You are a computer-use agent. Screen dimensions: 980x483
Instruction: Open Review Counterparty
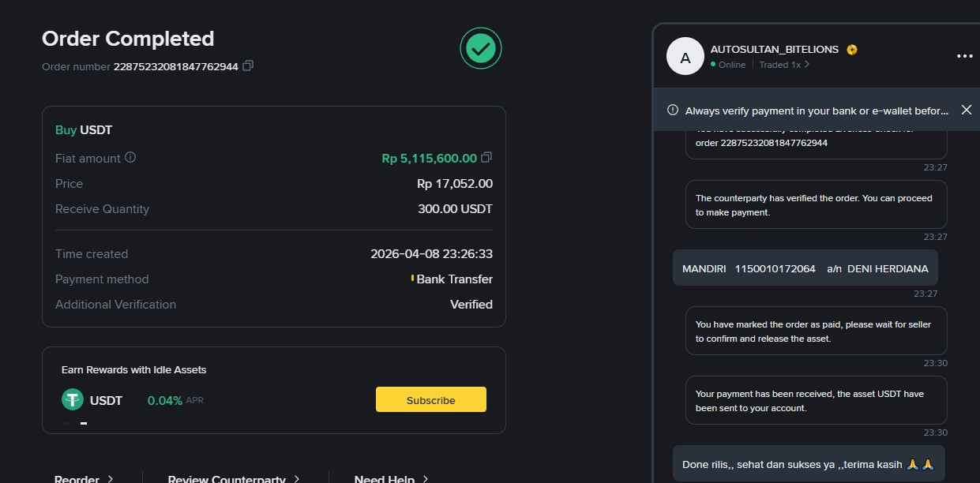(x=233, y=478)
